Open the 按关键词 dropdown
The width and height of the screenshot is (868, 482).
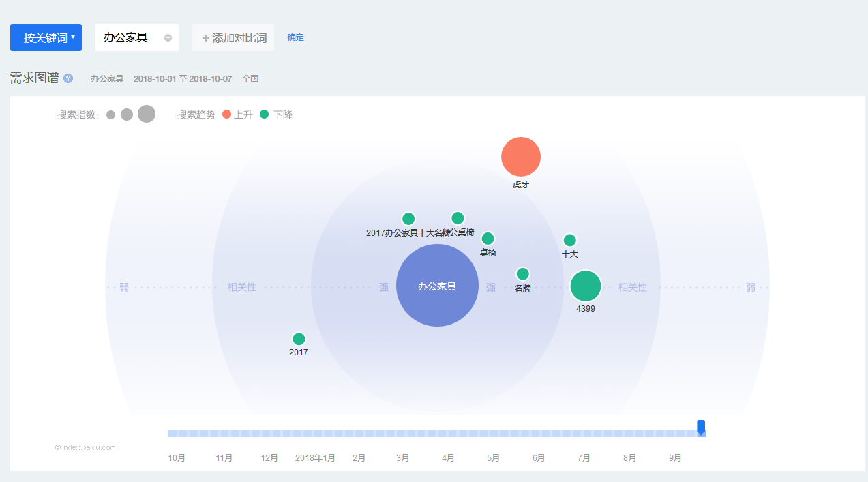[x=46, y=37]
